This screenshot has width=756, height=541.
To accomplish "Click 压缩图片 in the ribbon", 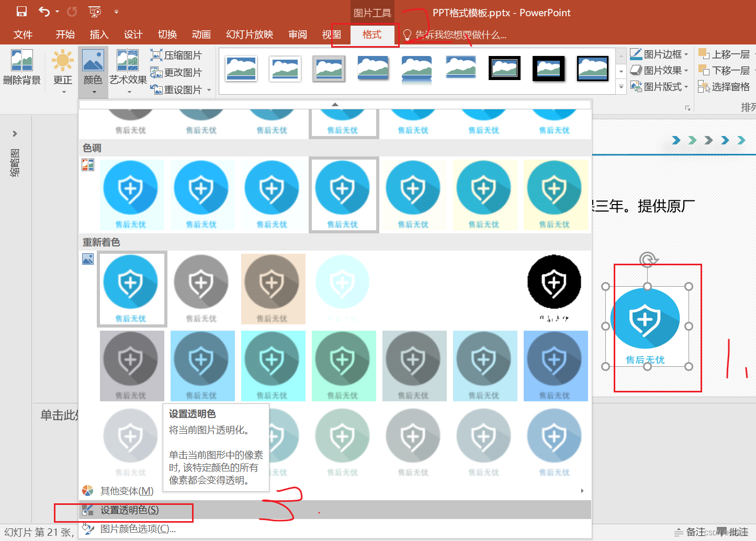I will (176, 55).
